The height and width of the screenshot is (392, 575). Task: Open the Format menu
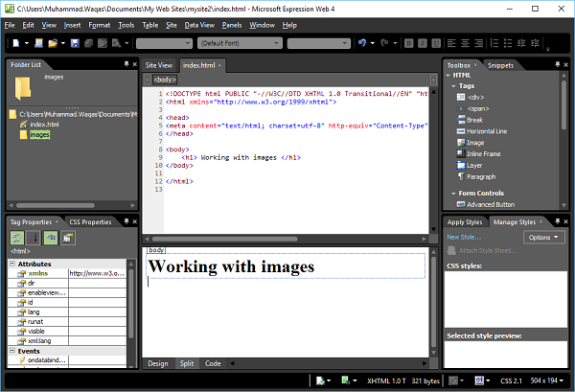click(x=99, y=24)
